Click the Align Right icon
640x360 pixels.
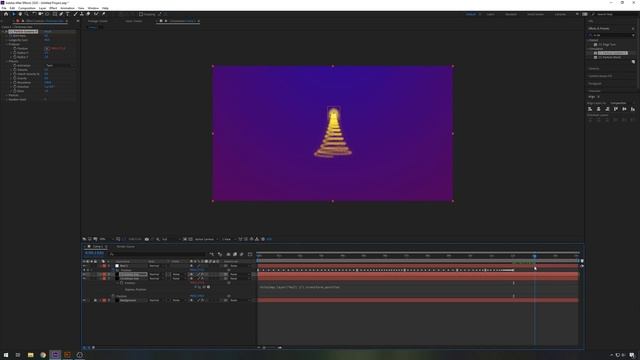coord(607,109)
